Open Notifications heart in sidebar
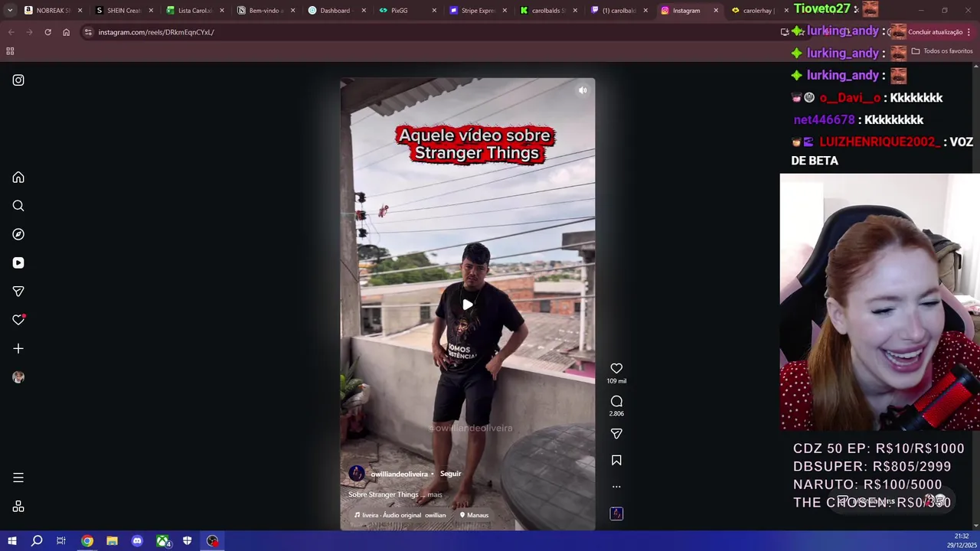The image size is (980, 551). point(18,320)
